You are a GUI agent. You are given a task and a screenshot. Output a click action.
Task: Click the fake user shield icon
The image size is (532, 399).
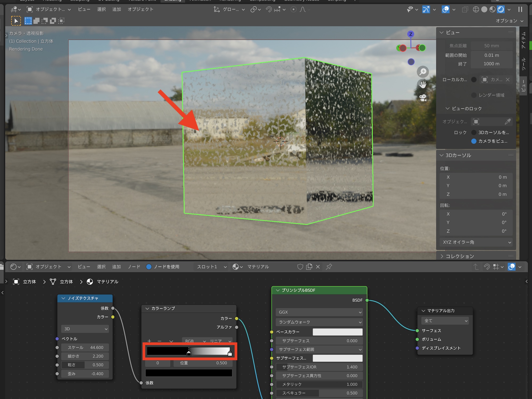click(300, 267)
